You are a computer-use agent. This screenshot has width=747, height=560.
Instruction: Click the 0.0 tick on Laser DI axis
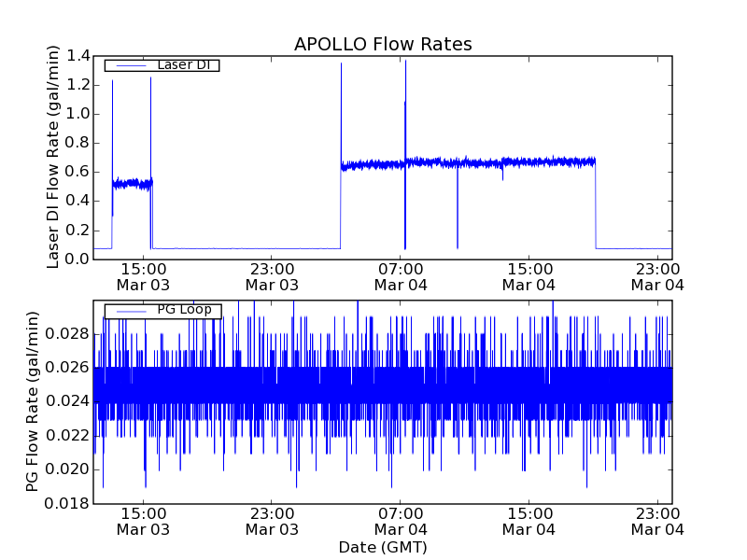point(78,259)
